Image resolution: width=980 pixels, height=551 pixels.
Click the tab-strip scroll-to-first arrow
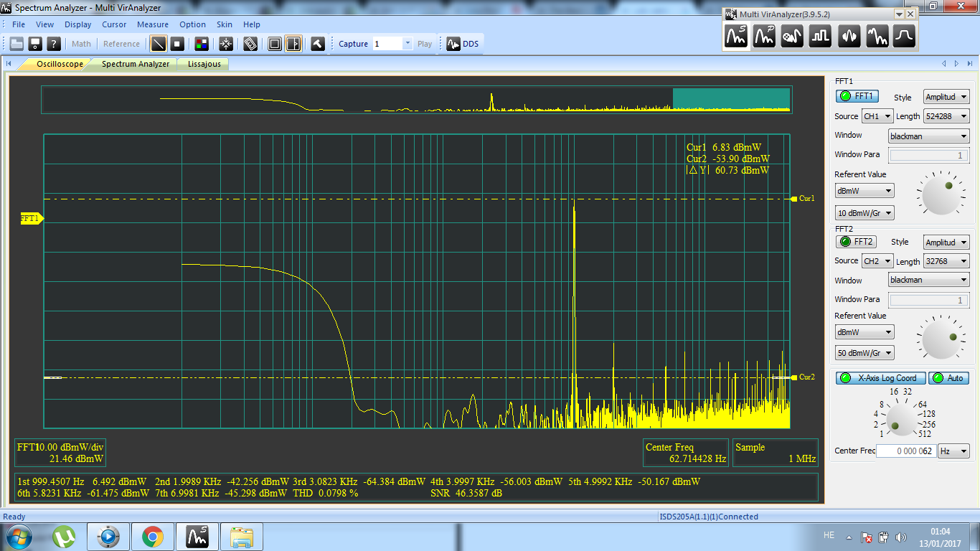(x=9, y=64)
